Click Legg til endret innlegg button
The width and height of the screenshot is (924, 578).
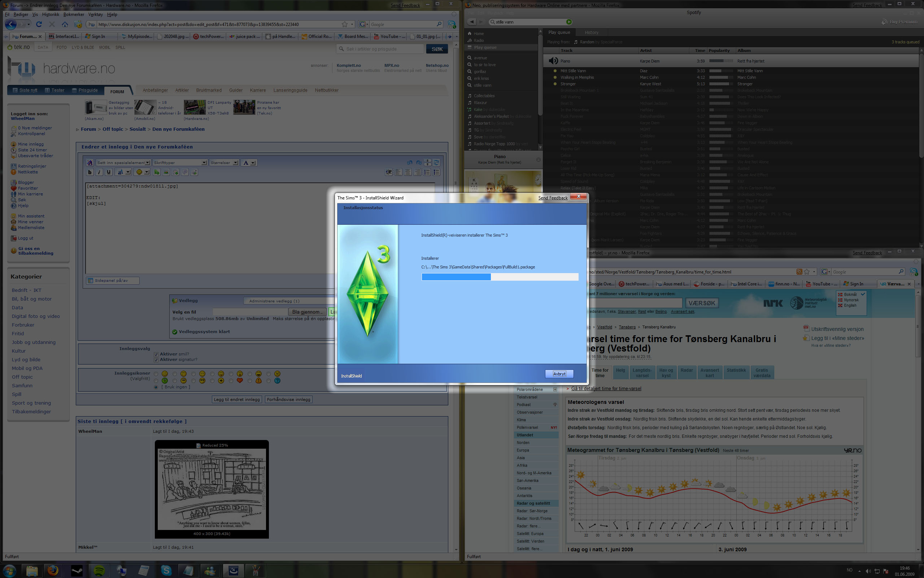[x=237, y=400]
